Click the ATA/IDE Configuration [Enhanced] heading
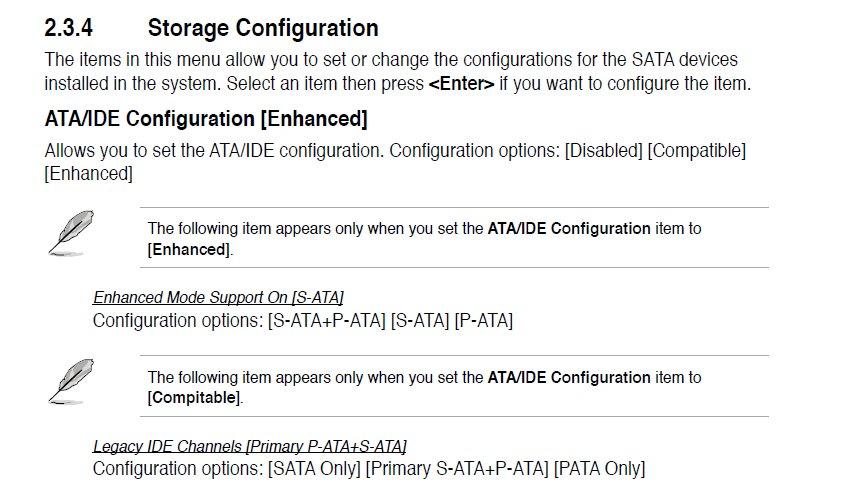Image resolution: width=854 pixels, height=504 pixels. [206, 118]
